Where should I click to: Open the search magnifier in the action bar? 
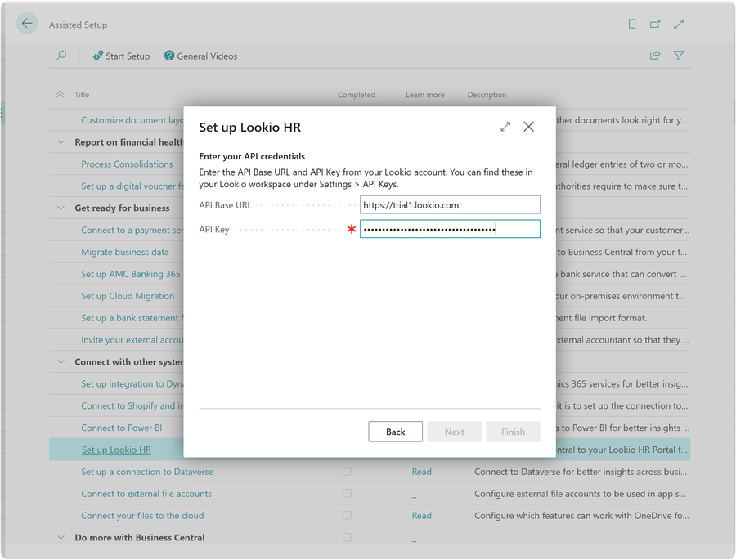(61, 56)
